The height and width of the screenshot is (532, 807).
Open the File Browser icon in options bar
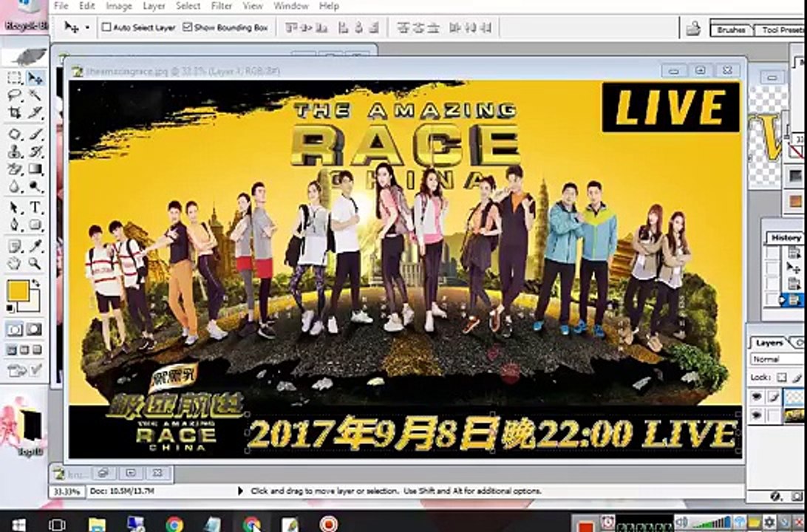693,28
